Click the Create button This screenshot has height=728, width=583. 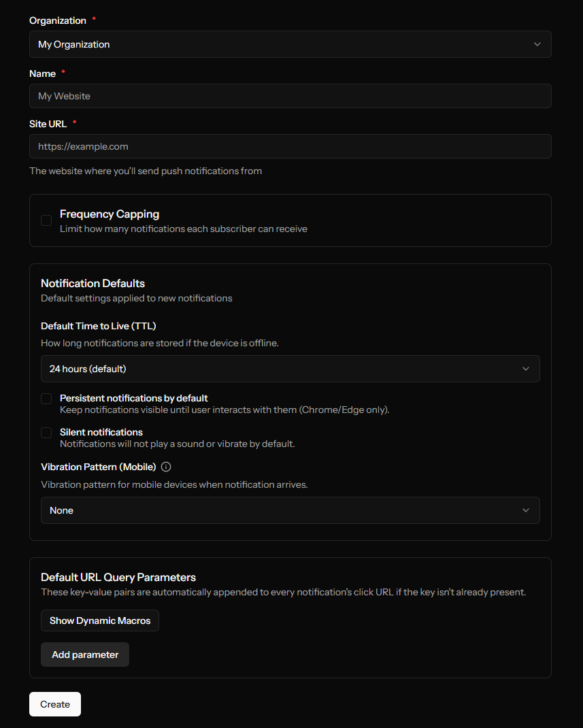(x=54, y=704)
